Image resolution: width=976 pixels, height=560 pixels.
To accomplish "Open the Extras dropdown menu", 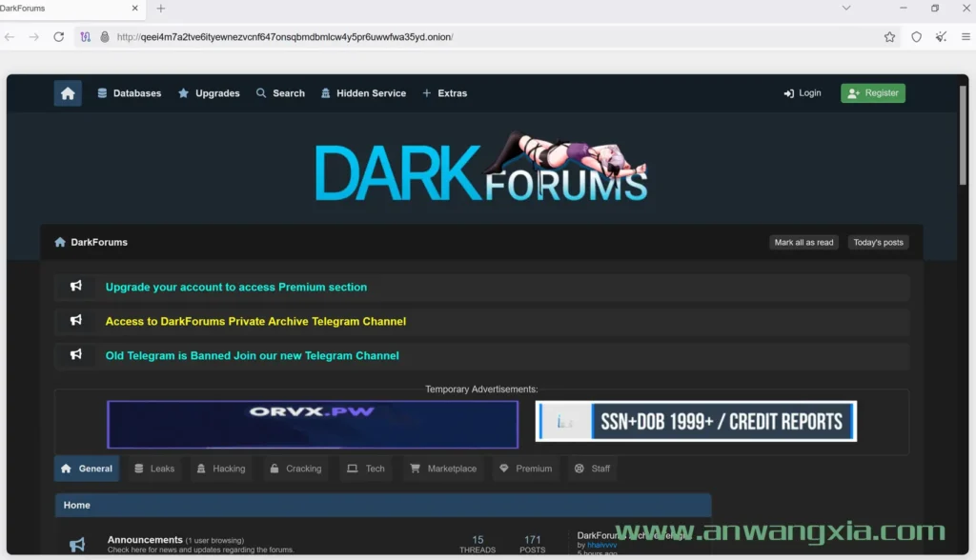I will click(444, 92).
